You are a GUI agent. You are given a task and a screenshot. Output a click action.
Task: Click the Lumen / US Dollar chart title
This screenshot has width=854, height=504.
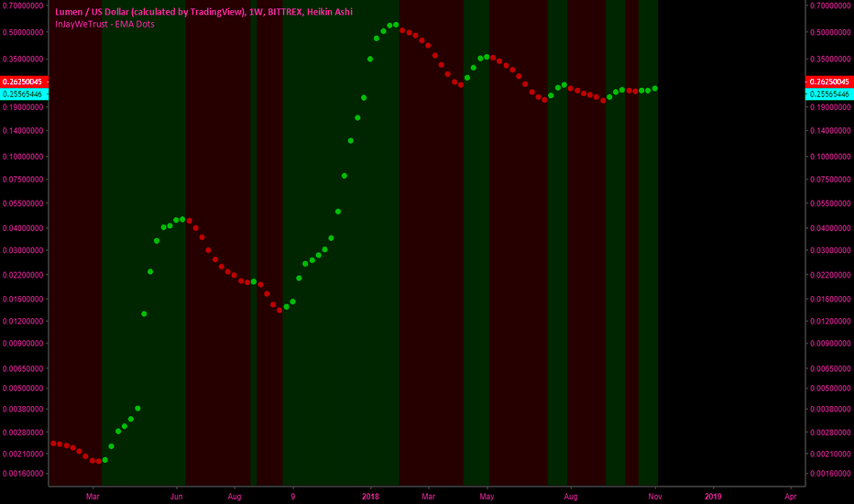click(203, 11)
